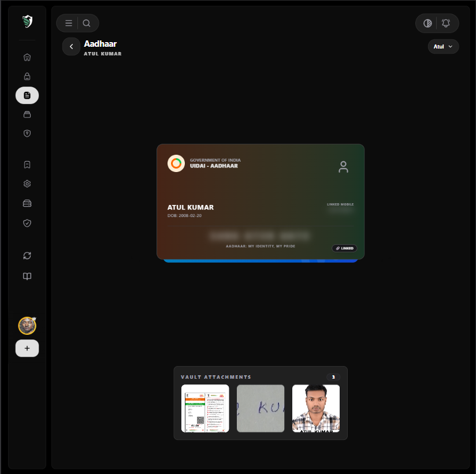
Task: Click the sync refresh sidebar icon
Action: (x=27, y=256)
